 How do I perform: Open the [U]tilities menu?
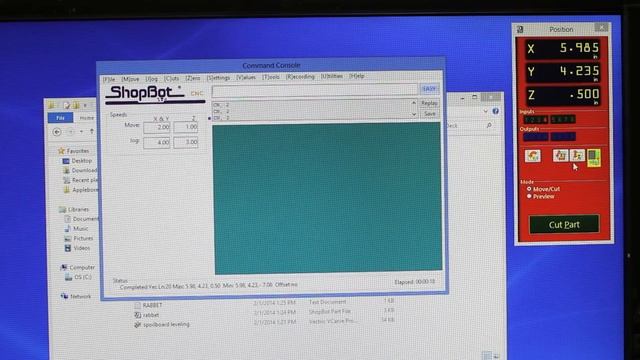332,76
